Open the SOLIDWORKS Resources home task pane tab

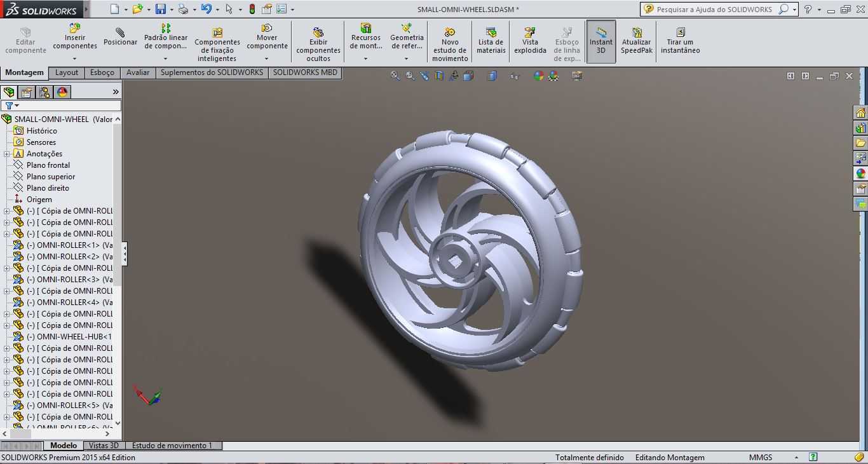click(x=861, y=113)
